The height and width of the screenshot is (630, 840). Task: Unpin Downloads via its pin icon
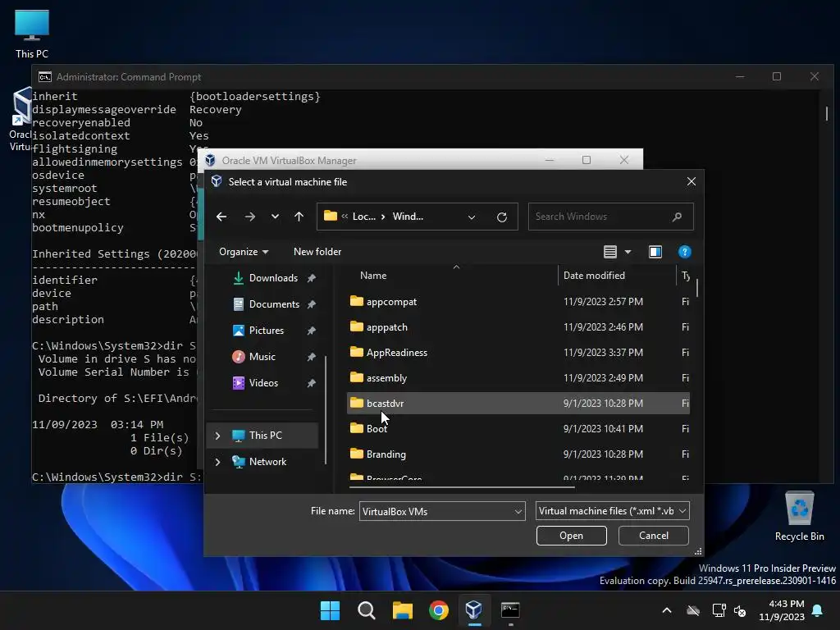[311, 278]
